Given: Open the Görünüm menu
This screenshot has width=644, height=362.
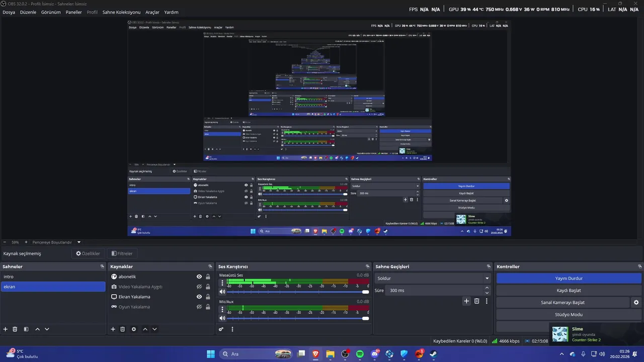Looking at the screenshot, I should (x=51, y=12).
